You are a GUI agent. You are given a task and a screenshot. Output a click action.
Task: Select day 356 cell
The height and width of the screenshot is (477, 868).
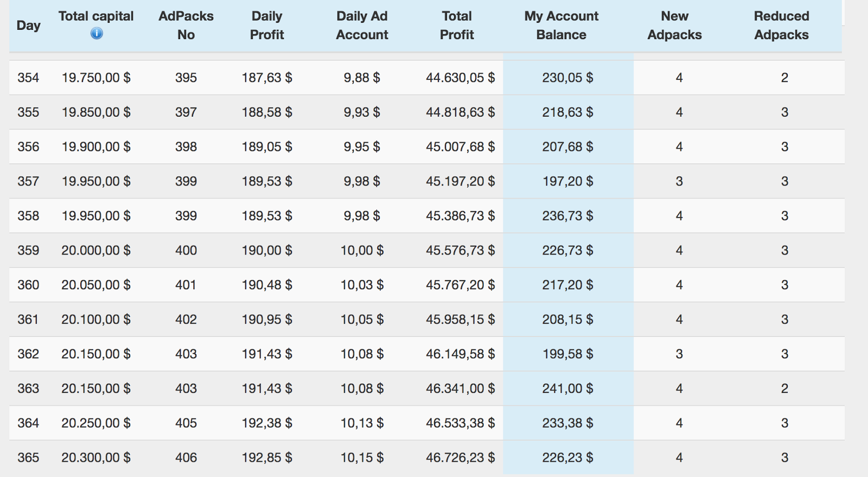coord(28,147)
